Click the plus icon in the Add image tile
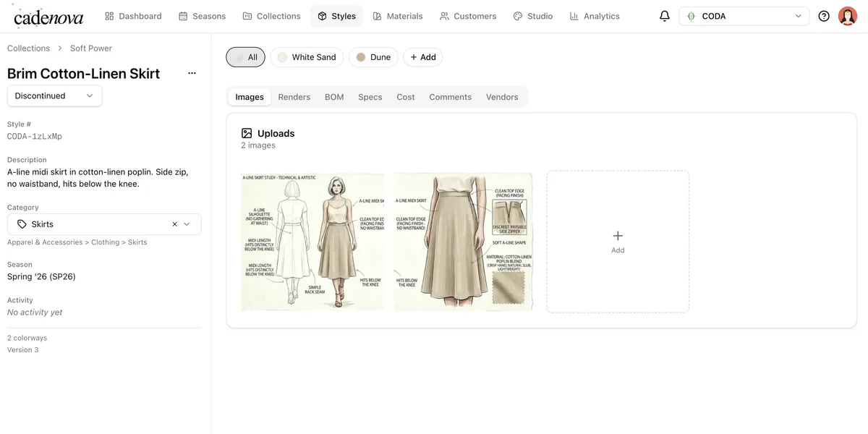The height and width of the screenshot is (434, 868). (x=618, y=236)
